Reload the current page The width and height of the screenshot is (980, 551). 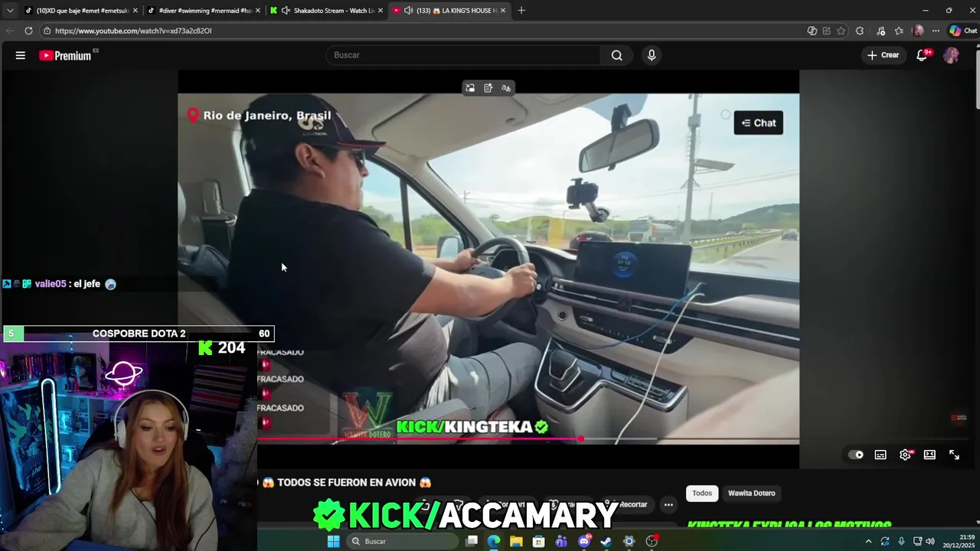(x=28, y=31)
